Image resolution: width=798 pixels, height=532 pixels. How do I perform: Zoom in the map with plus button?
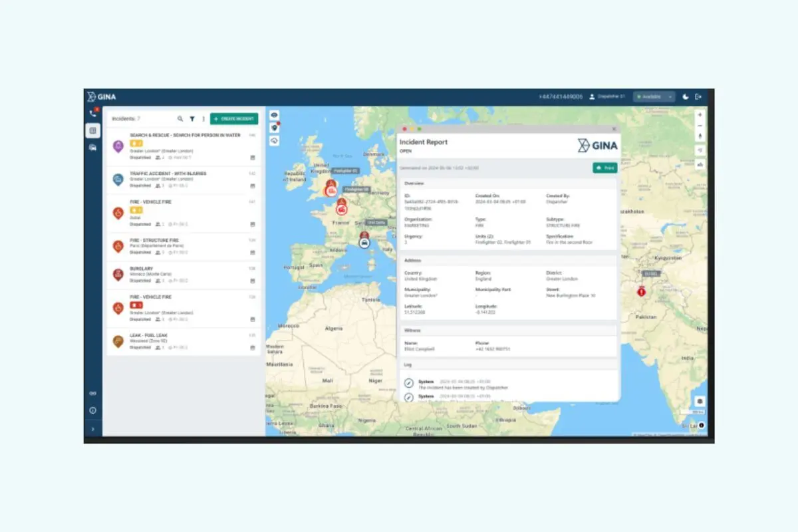(x=700, y=114)
